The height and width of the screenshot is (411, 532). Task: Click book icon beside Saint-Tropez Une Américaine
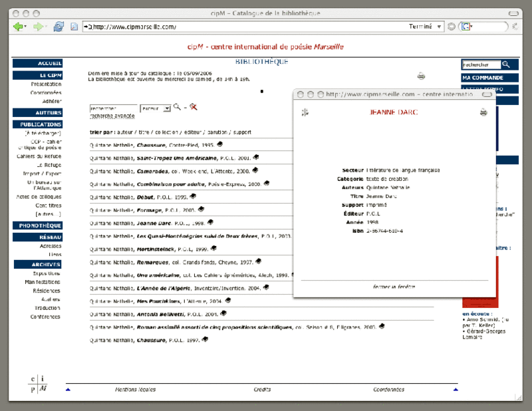(256, 157)
